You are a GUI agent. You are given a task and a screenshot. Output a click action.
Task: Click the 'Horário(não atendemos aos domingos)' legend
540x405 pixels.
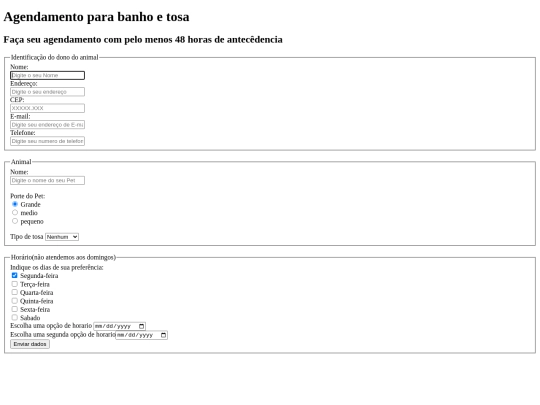coord(63,257)
